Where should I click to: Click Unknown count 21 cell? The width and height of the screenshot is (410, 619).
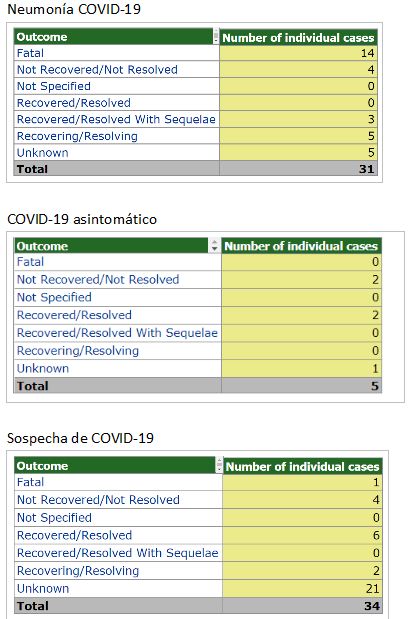coord(302,589)
